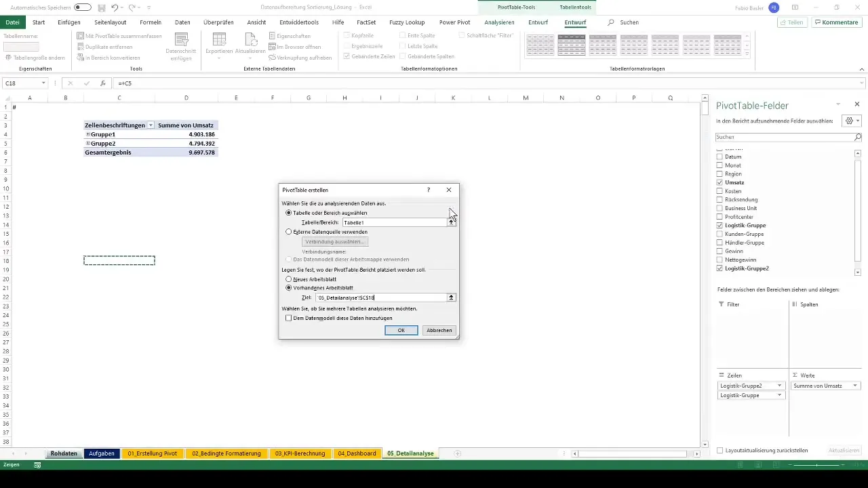Click the Suchen magnifier in ribbon
Screen dimensions: 868x488
click(611, 22)
